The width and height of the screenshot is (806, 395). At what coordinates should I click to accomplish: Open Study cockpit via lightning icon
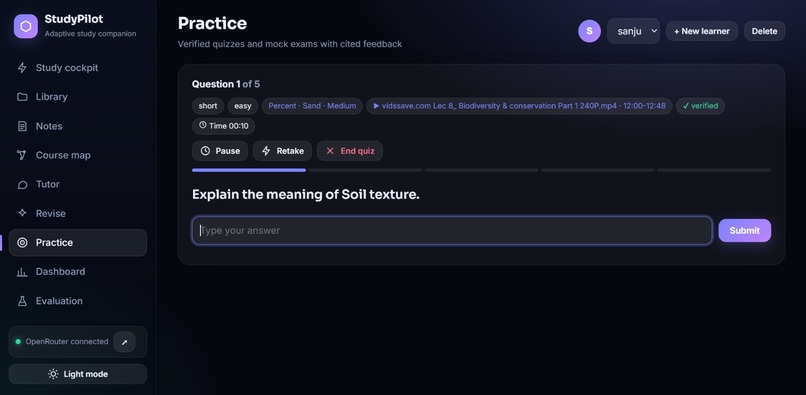click(22, 68)
